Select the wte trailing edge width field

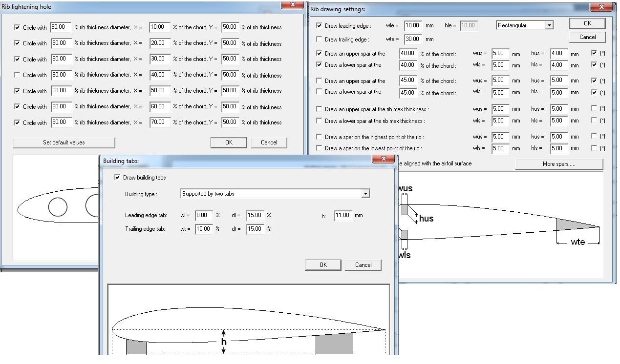(x=413, y=40)
